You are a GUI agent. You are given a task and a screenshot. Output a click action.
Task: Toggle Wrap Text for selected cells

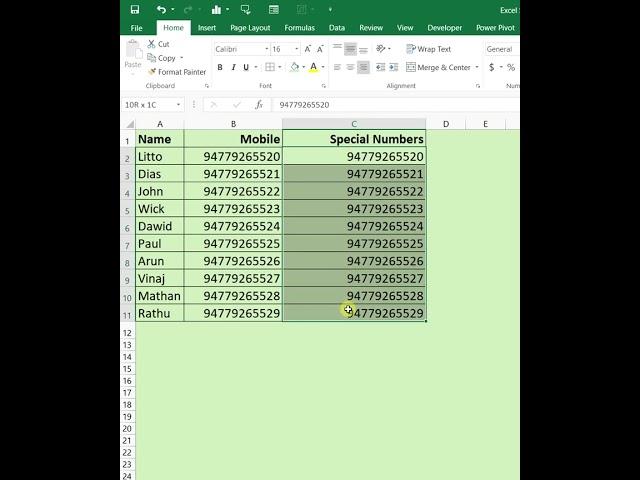(x=428, y=49)
